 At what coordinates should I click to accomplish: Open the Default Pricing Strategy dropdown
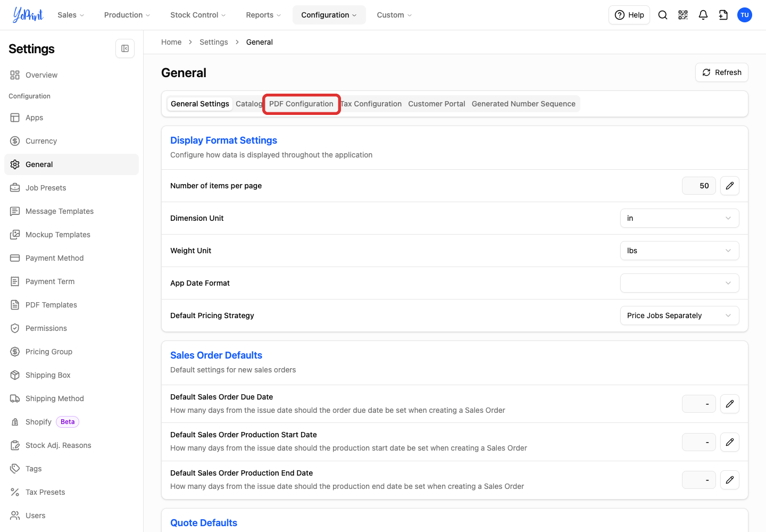click(x=679, y=315)
